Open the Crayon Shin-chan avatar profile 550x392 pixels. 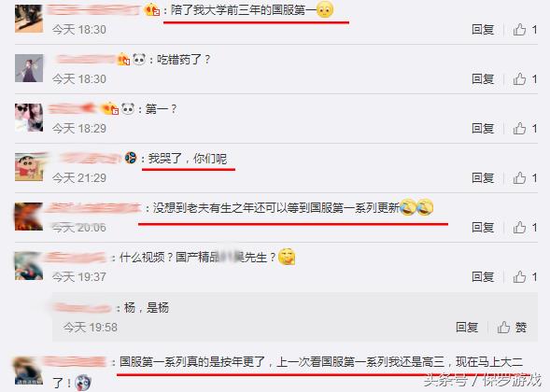(29, 167)
